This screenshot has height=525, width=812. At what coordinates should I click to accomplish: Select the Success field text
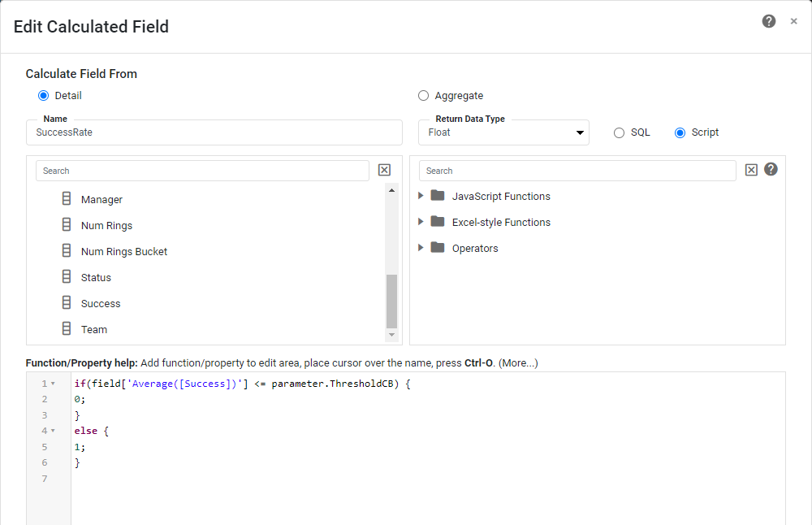click(x=101, y=303)
